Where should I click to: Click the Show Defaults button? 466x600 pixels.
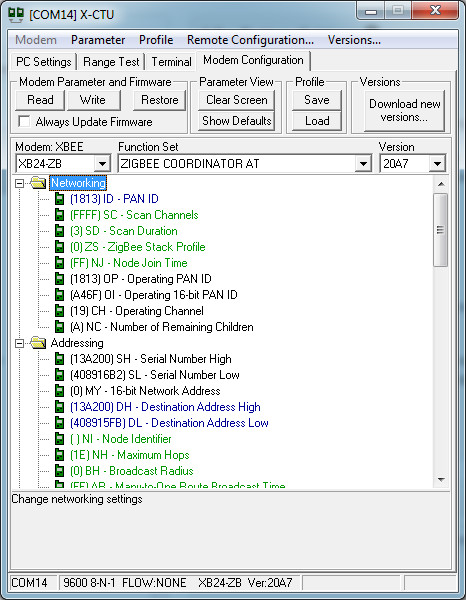pos(236,121)
